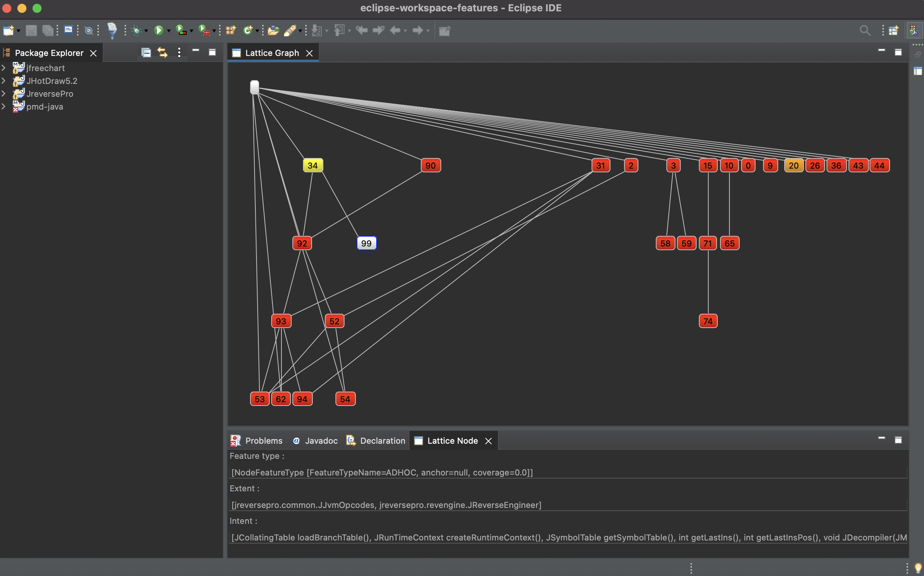The width and height of the screenshot is (924, 576).
Task: Click Collapse All in Package Explorer
Action: (x=146, y=52)
